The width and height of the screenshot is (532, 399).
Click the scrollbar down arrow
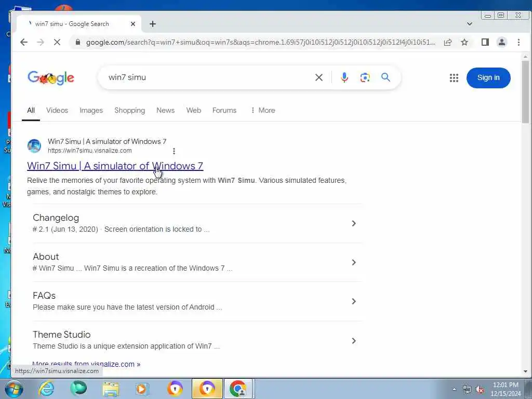tap(526, 371)
